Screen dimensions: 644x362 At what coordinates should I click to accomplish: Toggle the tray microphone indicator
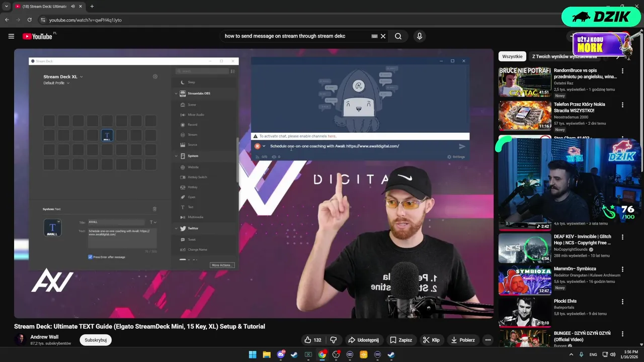(581, 354)
